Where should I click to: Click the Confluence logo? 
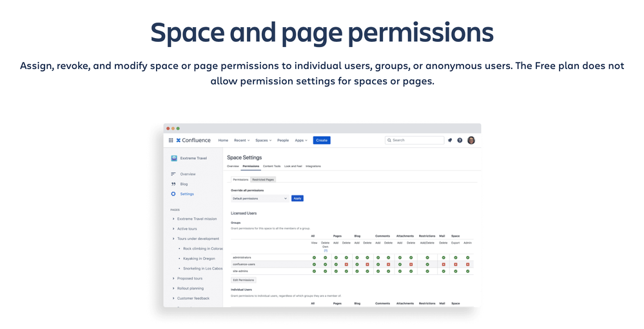pyautogui.click(x=193, y=140)
